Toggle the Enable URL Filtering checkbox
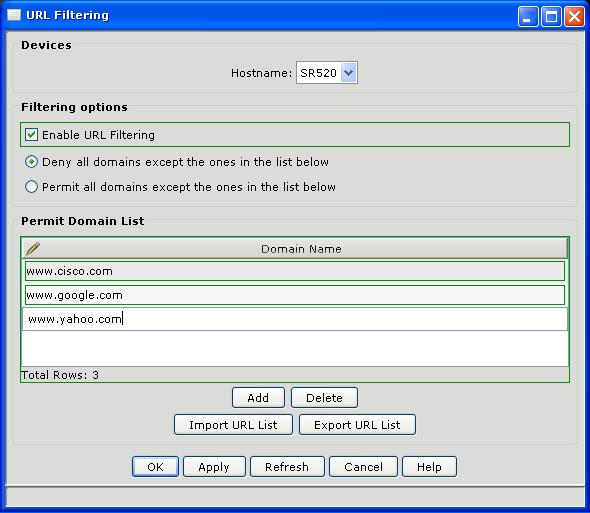 (31, 135)
